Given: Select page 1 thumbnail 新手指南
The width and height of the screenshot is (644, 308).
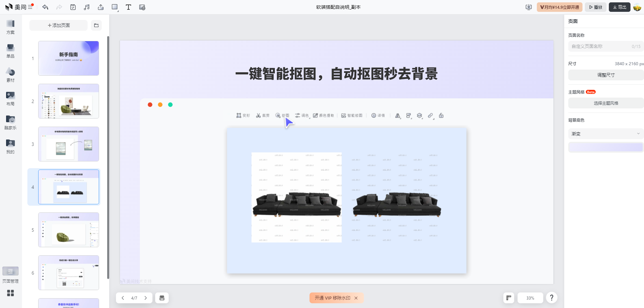Looking at the screenshot, I should pyautogui.click(x=69, y=58).
